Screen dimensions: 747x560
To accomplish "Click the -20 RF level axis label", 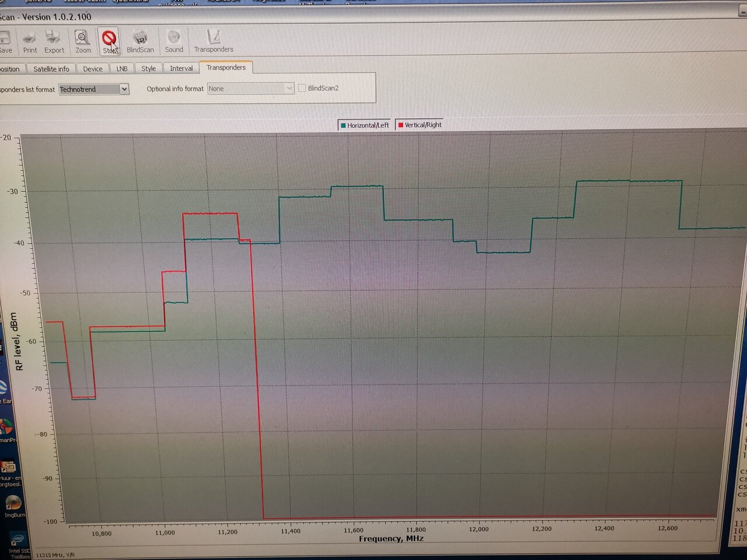I will tap(5, 138).
